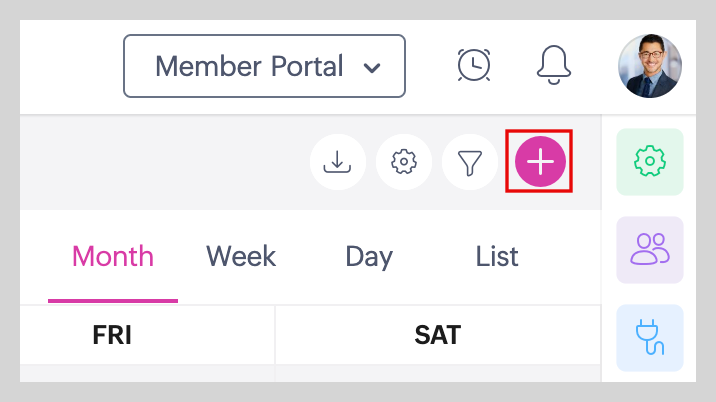Select the calendar cell under SAT
Image resolution: width=716 pixels, height=402 pixels.
437,373
